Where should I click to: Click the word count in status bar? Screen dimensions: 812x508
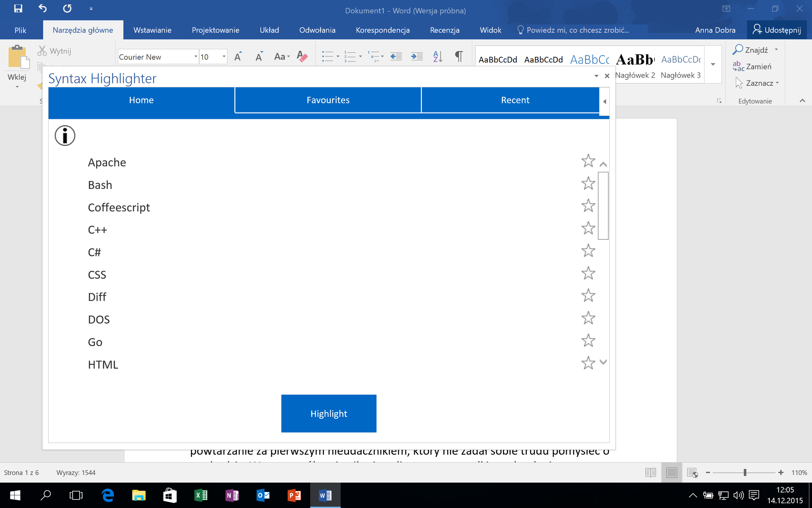(76, 472)
